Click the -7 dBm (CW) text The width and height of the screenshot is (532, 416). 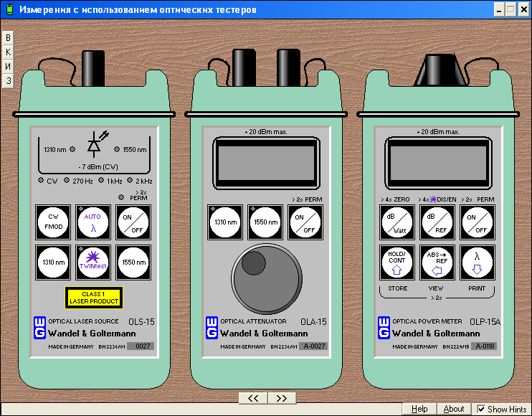(98, 167)
